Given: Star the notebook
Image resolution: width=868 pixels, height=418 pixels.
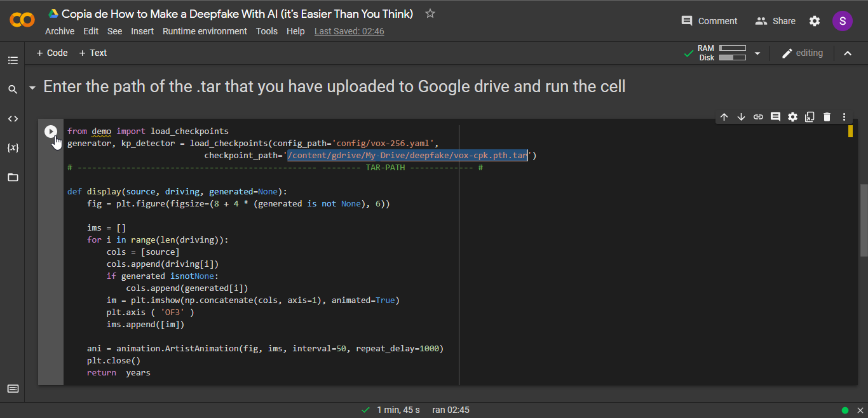Looking at the screenshot, I should 430,13.
